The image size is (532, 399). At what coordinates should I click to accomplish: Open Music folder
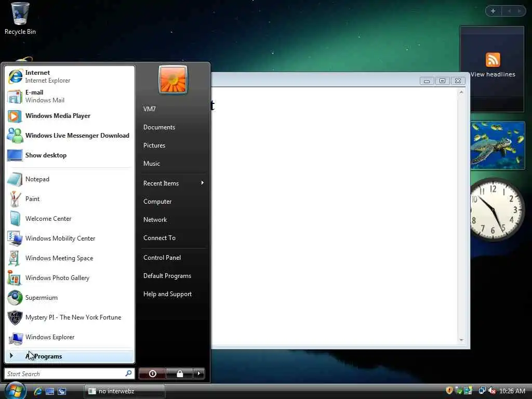[x=174, y=164]
